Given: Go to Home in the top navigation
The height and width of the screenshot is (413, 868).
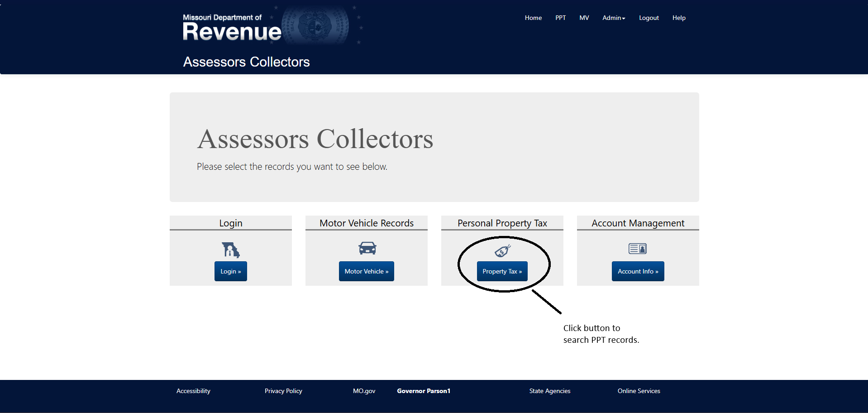Looking at the screenshot, I should pos(533,18).
